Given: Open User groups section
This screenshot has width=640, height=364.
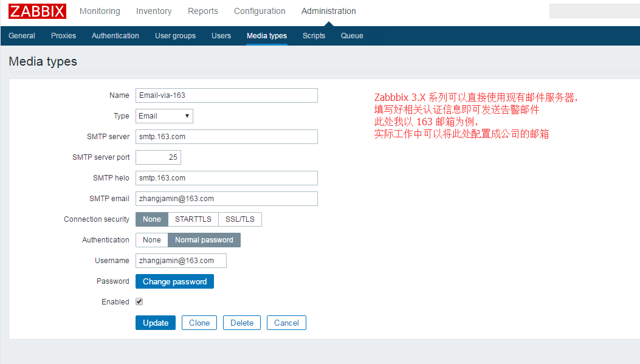Looking at the screenshot, I should coord(175,35).
